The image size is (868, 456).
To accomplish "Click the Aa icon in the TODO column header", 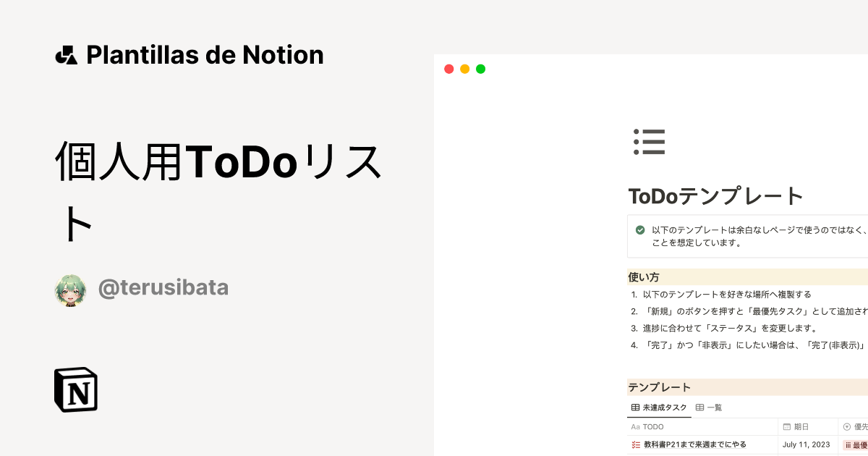I will pos(636,426).
